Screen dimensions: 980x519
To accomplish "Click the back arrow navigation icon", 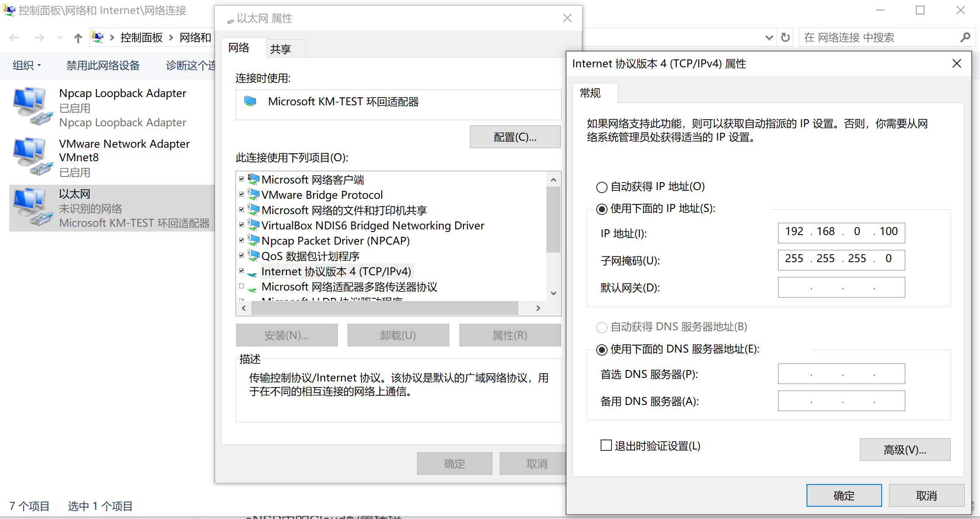I will (x=14, y=38).
